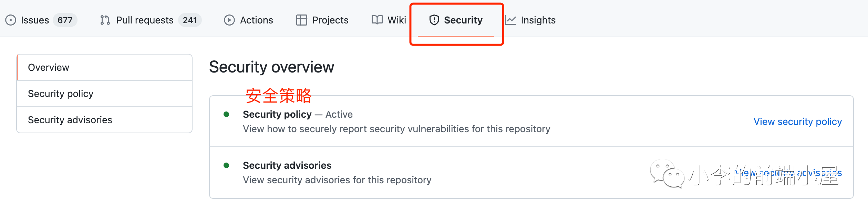Click the Actions play icon
This screenshot has width=868, height=214.
[229, 20]
